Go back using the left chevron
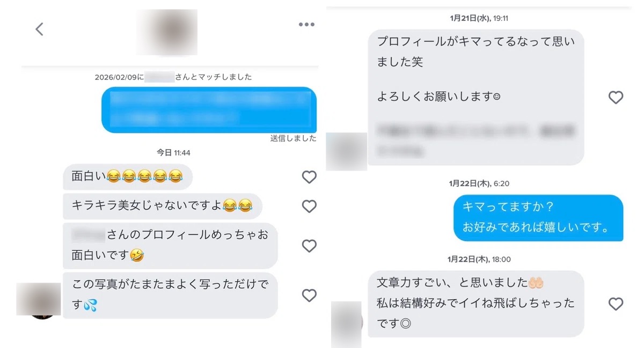Viewport: 644px width, 348px height. [39, 29]
